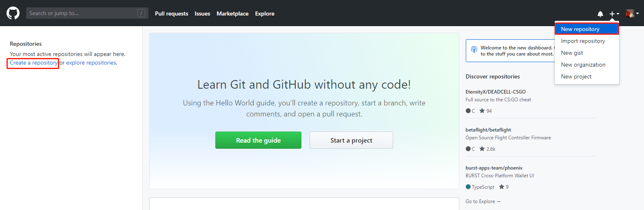This screenshot has height=210, width=644.
Task: Click the star icon for burst-apps-team/phoenix
Action: point(502,187)
